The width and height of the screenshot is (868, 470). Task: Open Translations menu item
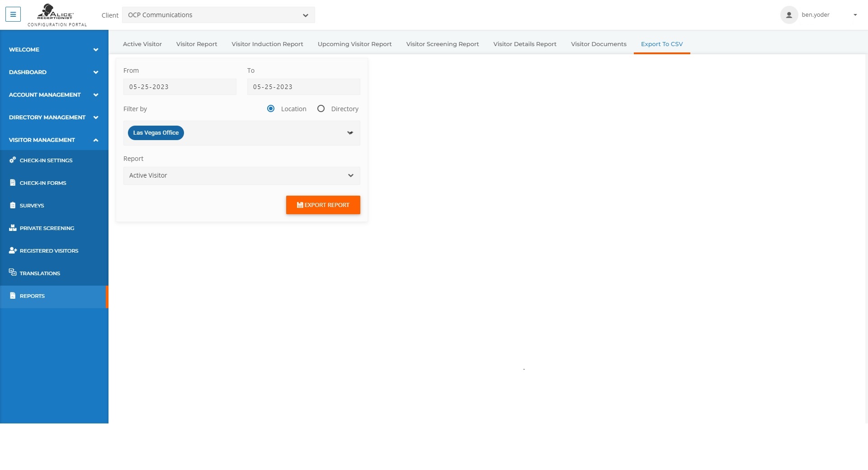54,273
